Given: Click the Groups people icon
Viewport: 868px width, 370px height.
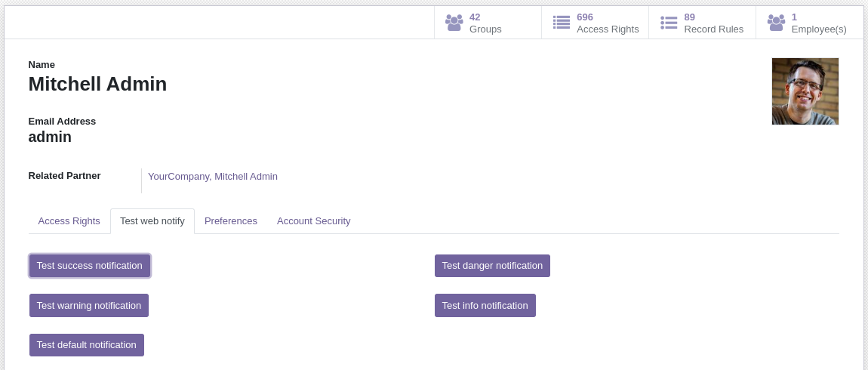Looking at the screenshot, I should point(454,23).
